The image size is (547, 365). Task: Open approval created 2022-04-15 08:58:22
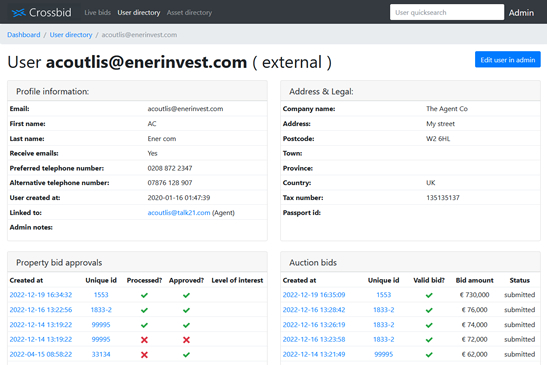coord(41,355)
